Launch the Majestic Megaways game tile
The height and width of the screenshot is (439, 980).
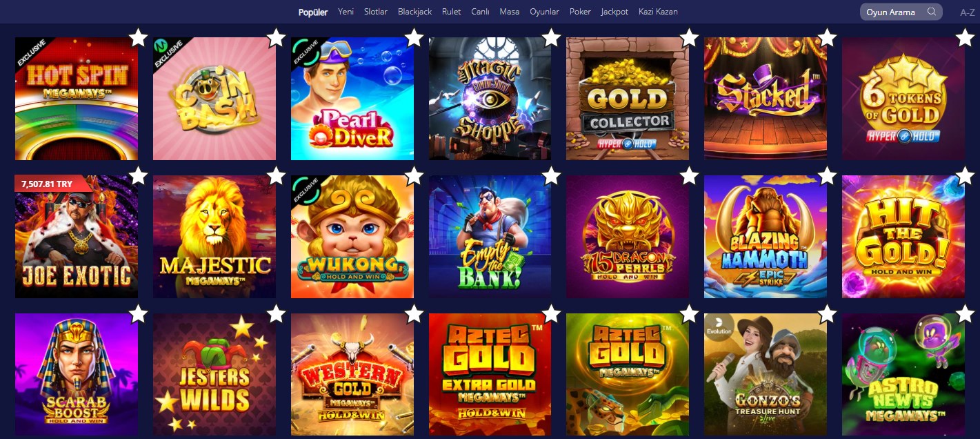coord(214,237)
